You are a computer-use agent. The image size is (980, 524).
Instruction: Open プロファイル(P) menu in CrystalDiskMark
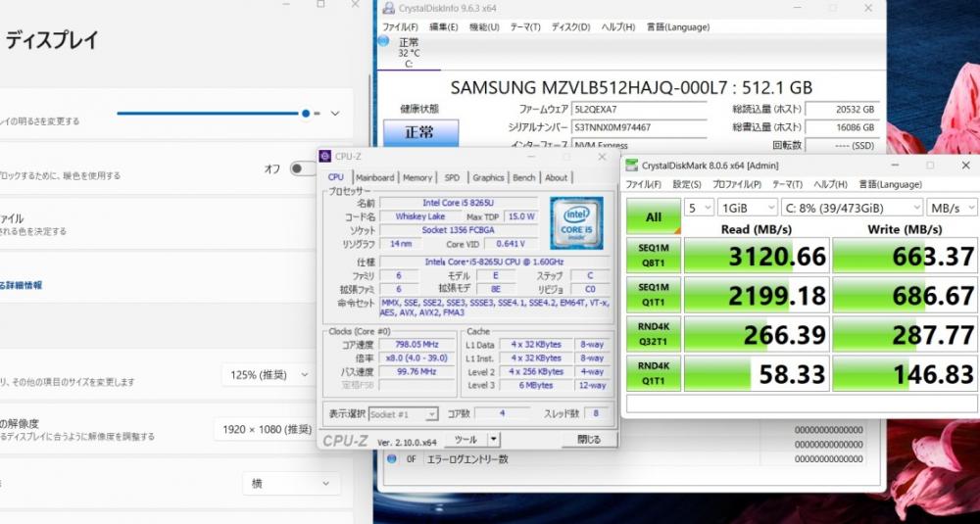[x=737, y=185]
